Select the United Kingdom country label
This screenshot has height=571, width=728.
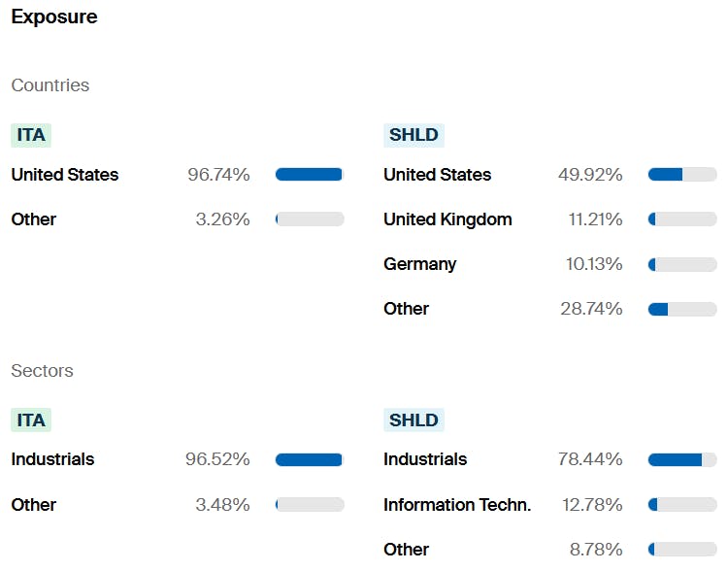point(447,219)
